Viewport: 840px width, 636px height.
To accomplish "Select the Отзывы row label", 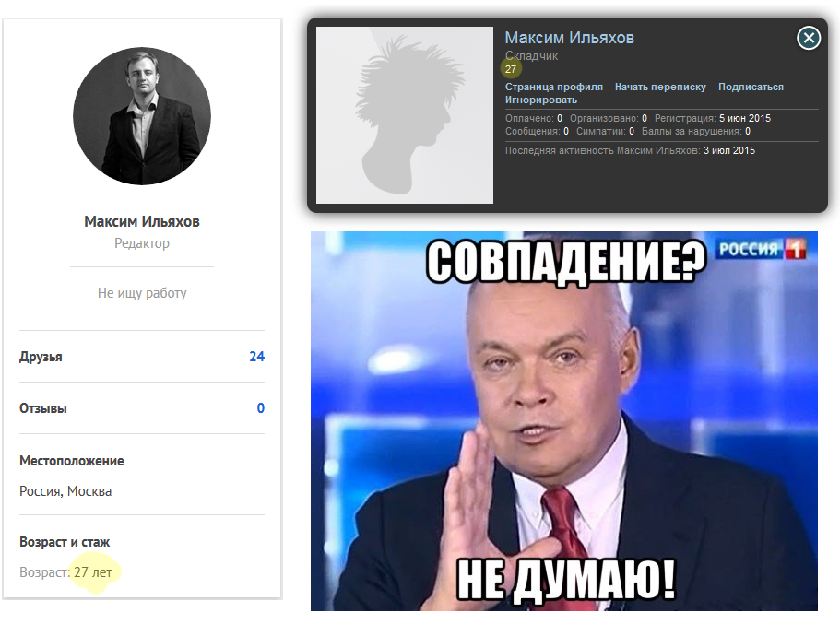I will (x=42, y=408).
